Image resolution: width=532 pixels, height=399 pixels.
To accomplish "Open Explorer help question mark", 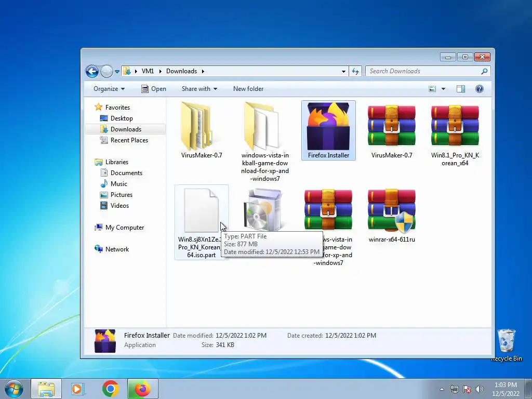I will pyautogui.click(x=480, y=89).
